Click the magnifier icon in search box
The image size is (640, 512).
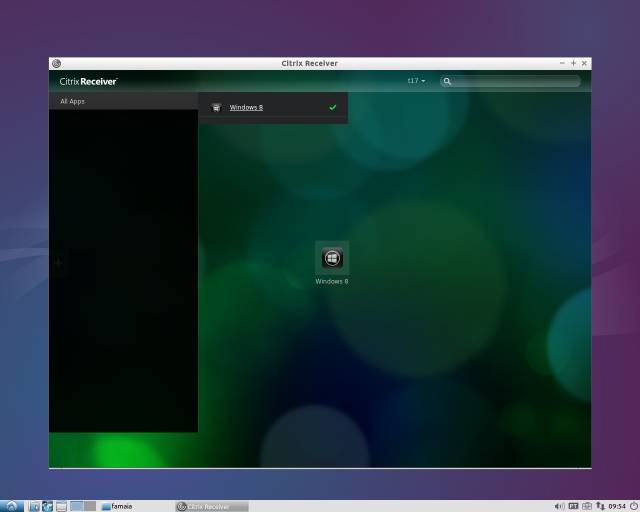pyautogui.click(x=447, y=81)
